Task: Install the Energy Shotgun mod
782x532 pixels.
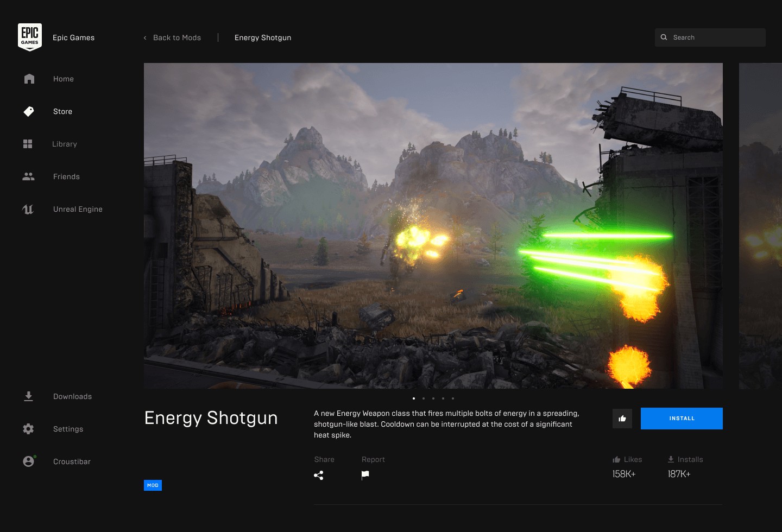Action: pos(682,418)
